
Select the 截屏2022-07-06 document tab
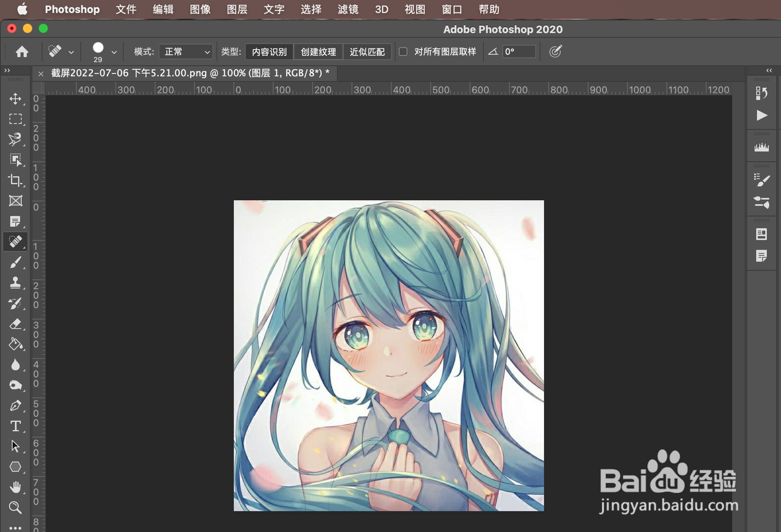pos(190,73)
